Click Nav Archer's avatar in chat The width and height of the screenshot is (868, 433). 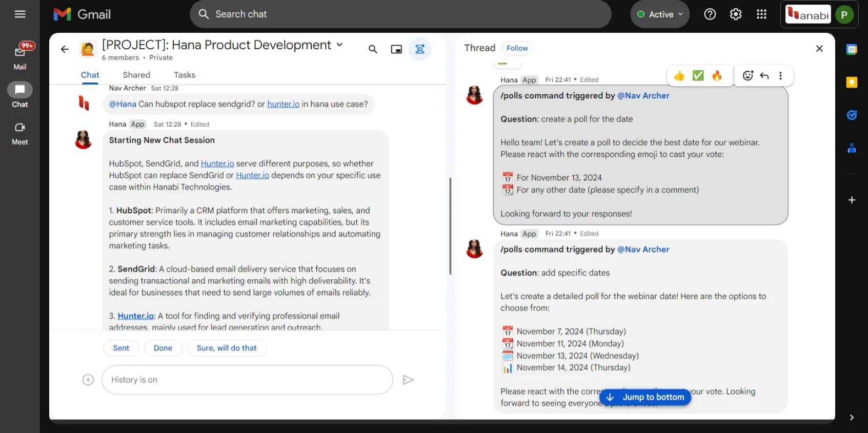[84, 102]
